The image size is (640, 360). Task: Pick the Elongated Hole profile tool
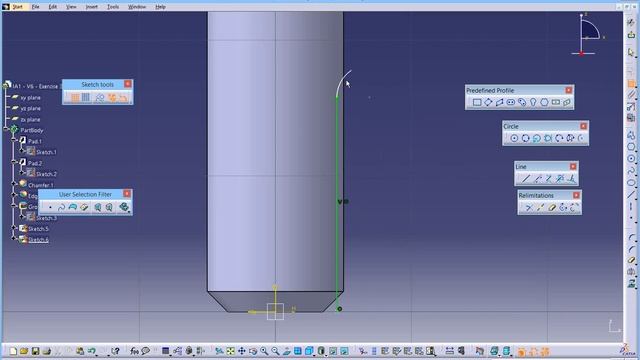pos(511,102)
